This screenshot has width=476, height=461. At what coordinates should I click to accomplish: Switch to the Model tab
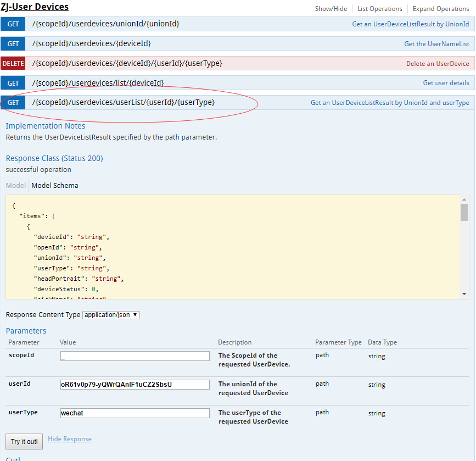[16, 185]
